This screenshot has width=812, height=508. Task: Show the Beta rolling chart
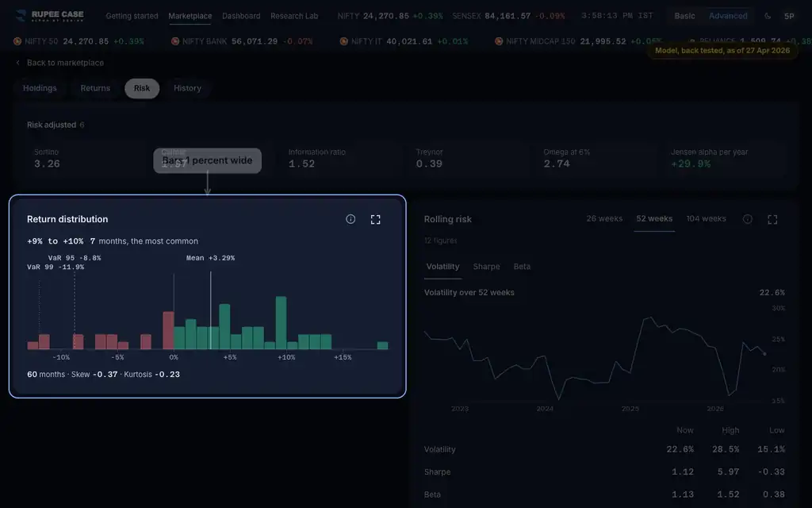(522, 267)
